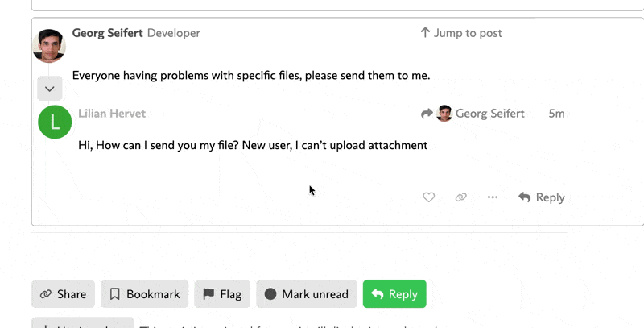The height and width of the screenshot is (328, 644).
Task: Click Georg Seifert's large avatar photo
Action: pos(49,46)
